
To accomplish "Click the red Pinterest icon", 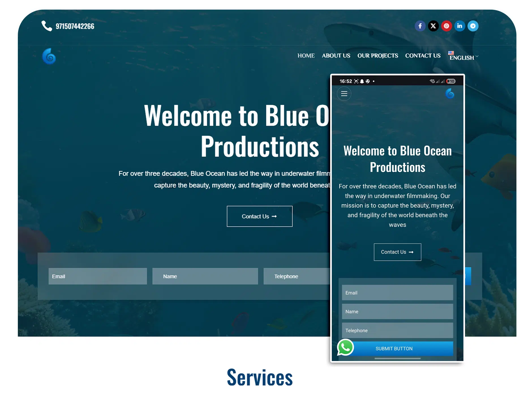I will 446,26.
